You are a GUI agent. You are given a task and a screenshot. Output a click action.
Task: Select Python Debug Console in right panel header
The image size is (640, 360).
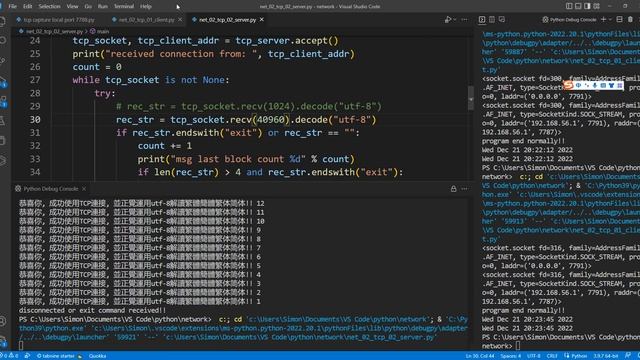569,20
